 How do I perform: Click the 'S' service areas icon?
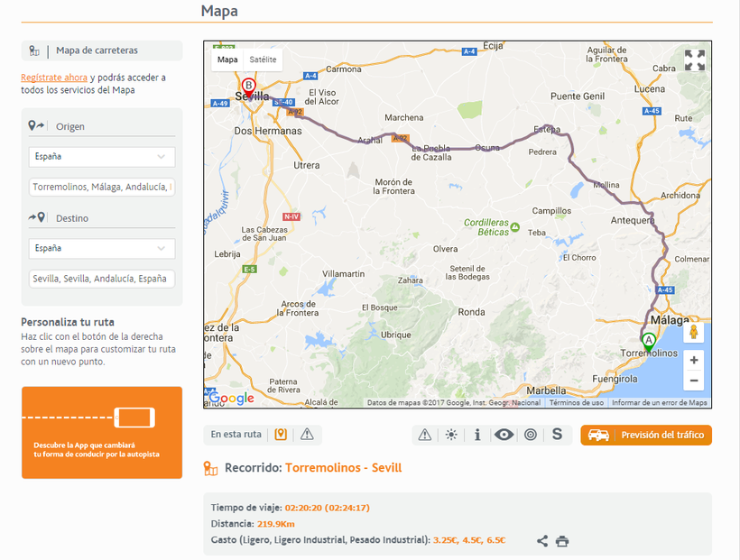[557, 435]
